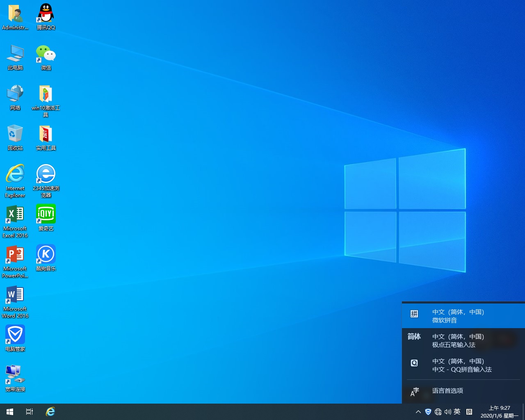Open the Windows Start menu
Viewport: 525px width, 420px height.
[10, 412]
